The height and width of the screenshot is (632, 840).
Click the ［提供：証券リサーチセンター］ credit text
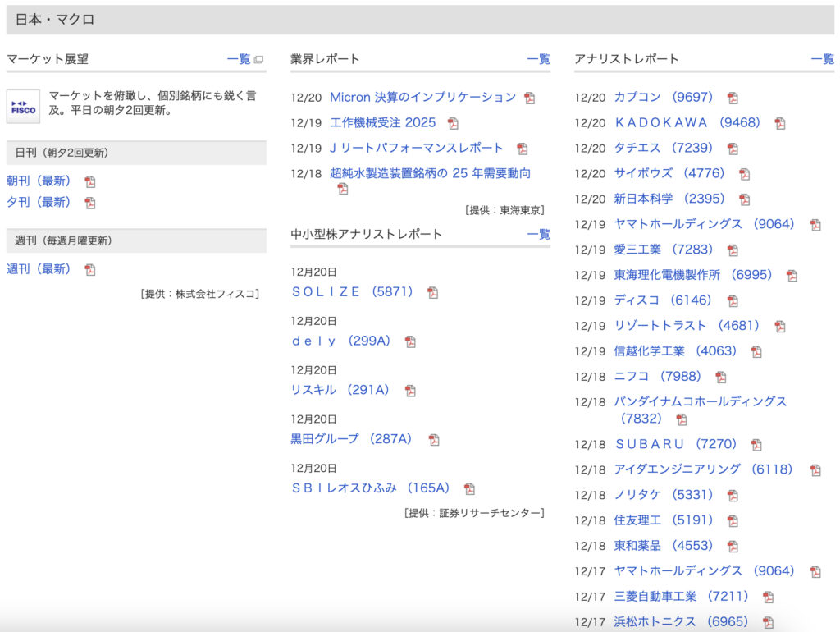pyautogui.click(x=474, y=513)
